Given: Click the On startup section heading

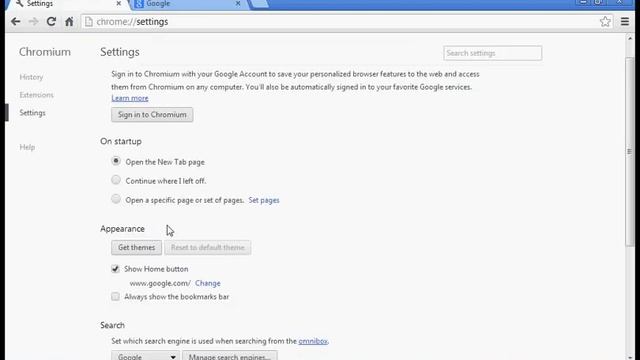Looking at the screenshot, I should point(121,141).
